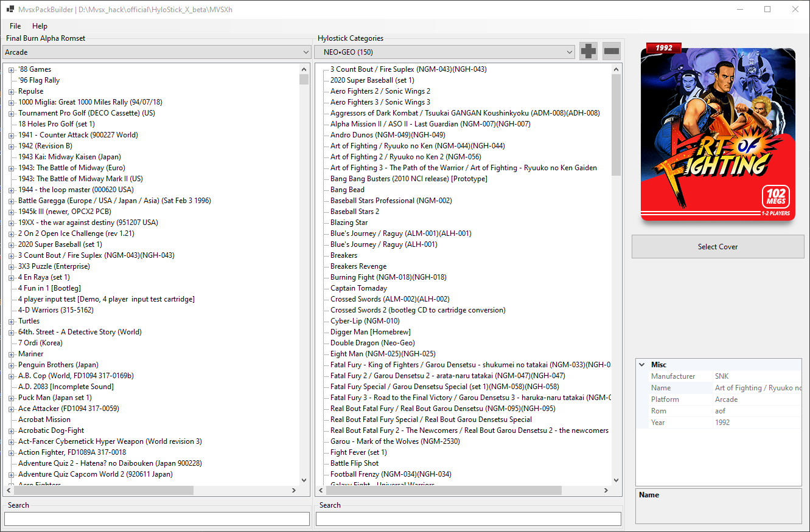Screen dimensions: 810x532
Task: Expand the 2020 Super Baseball node in romset
Action: pyautogui.click(x=12, y=244)
